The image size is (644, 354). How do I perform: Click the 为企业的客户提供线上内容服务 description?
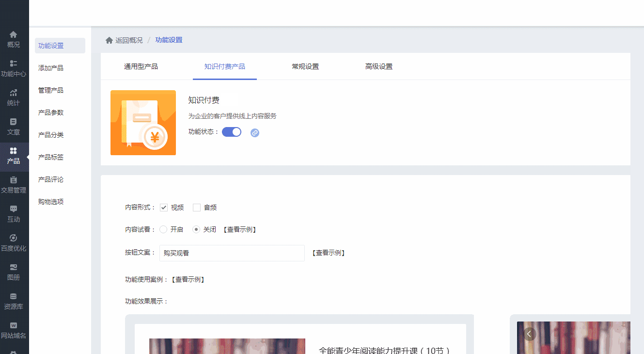pyautogui.click(x=233, y=116)
